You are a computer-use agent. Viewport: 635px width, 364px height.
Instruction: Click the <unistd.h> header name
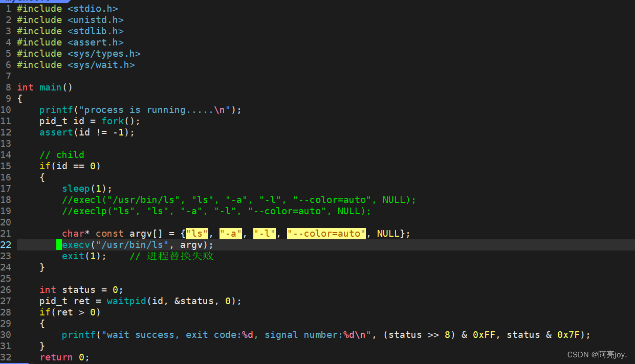pyautogui.click(x=95, y=20)
